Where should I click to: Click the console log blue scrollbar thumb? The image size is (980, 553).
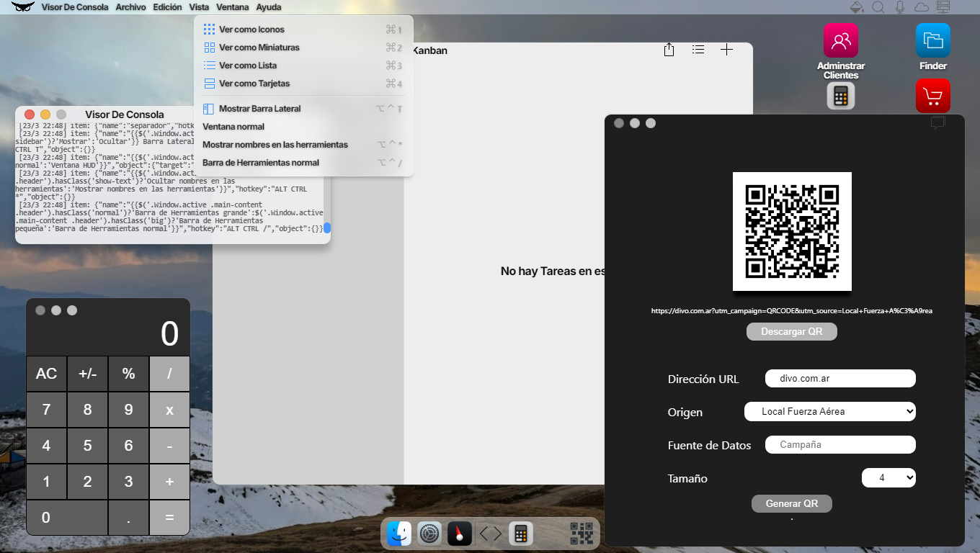pos(327,228)
